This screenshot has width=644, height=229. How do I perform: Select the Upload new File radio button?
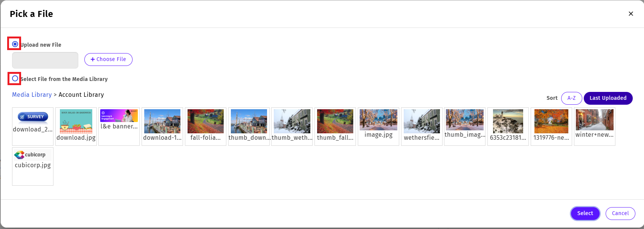(15, 44)
